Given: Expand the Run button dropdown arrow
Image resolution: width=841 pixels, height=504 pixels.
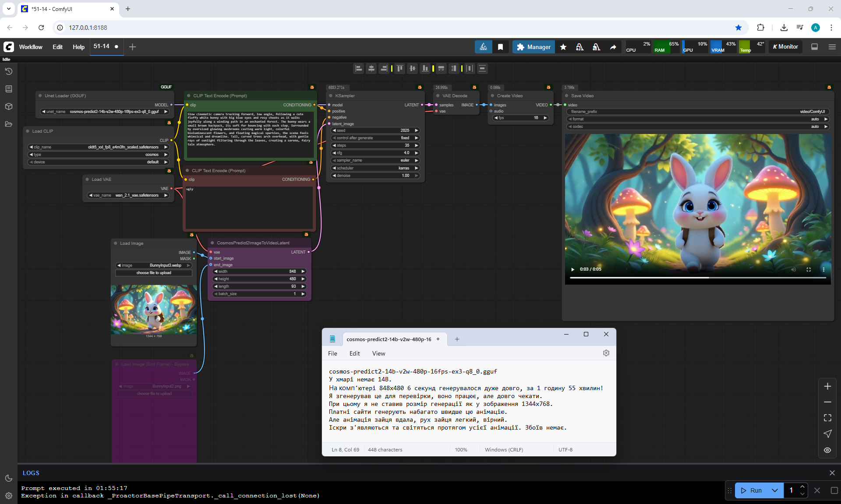Looking at the screenshot, I should coord(774,490).
